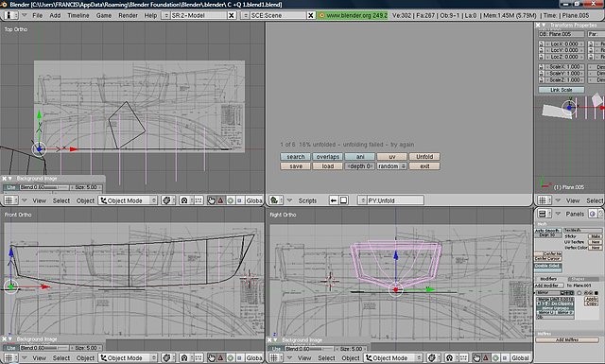605x364 pixels.
Task: Click the Add Multires button
Action: coord(567,339)
